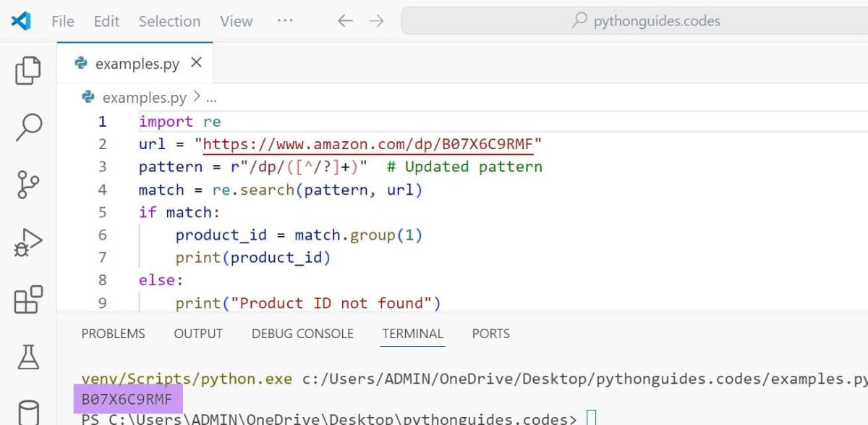Click the pythonguides.codes command search box
This screenshot has height=425, width=868.
tap(634, 21)
